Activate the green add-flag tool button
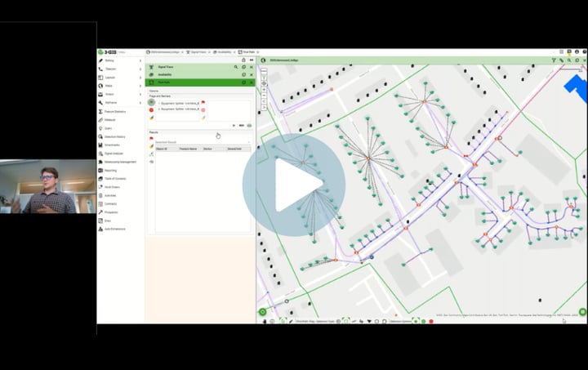The width and height of the screenshot is (588, 370). [x=151, y=102]
